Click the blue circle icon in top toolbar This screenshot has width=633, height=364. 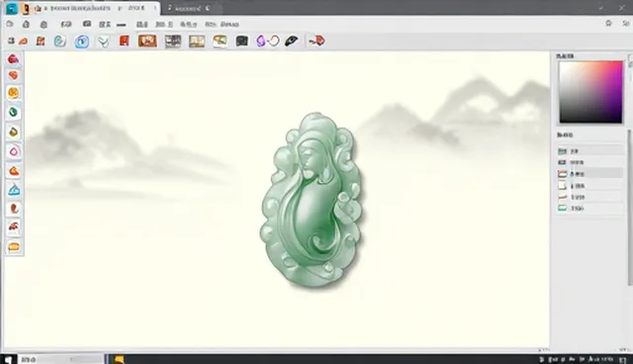pyautogui.click(x=81, y=42)
